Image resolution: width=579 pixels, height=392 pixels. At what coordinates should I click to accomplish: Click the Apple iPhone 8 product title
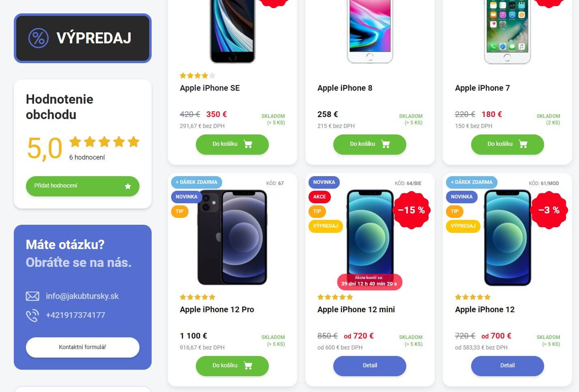[x=345, y=88]
